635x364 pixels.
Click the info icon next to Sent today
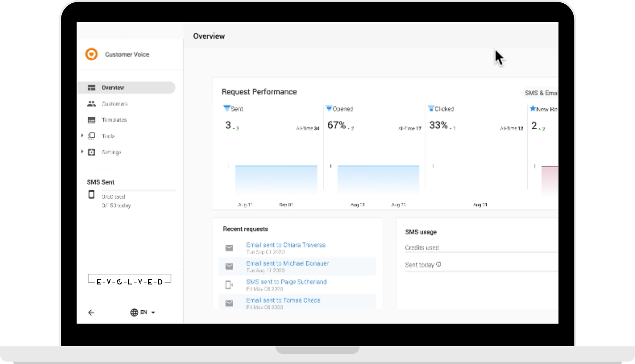[x=438, y=264]
